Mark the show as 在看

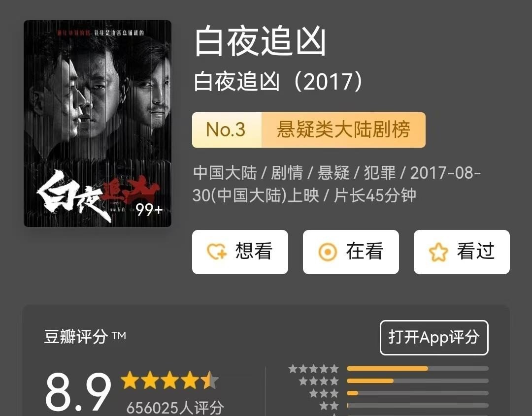[351, 252]
